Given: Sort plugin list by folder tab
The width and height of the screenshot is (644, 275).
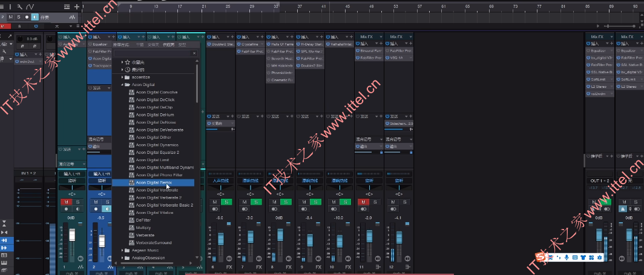Looking at the screenshot, I should point(153,45).
